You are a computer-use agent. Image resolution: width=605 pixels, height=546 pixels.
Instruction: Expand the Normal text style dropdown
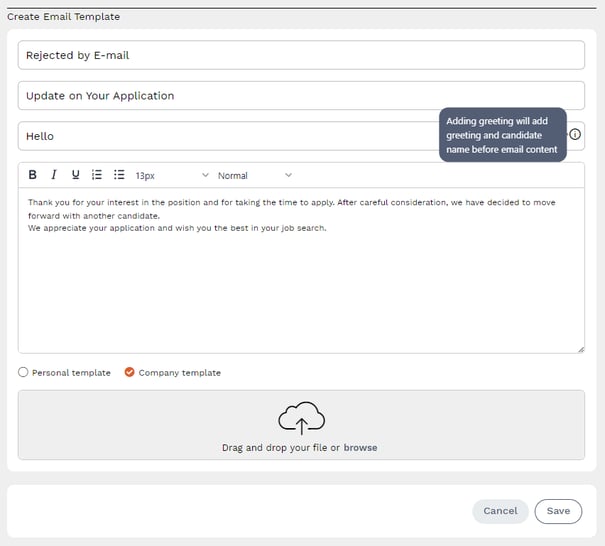click(255, 176)
